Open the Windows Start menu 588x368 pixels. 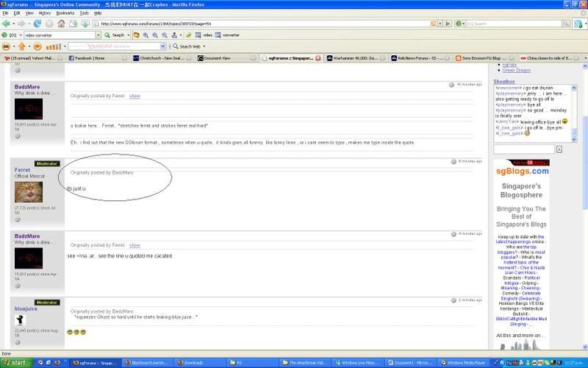coord(16,362)
